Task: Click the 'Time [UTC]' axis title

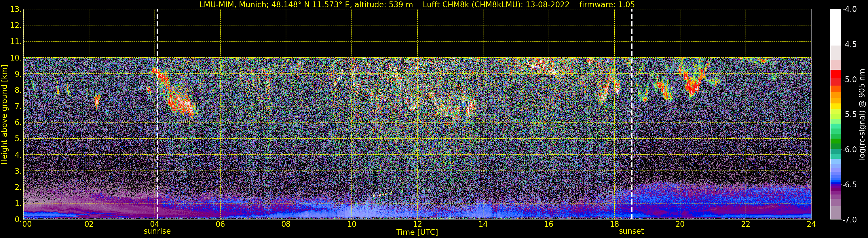Action: point(417,232)
